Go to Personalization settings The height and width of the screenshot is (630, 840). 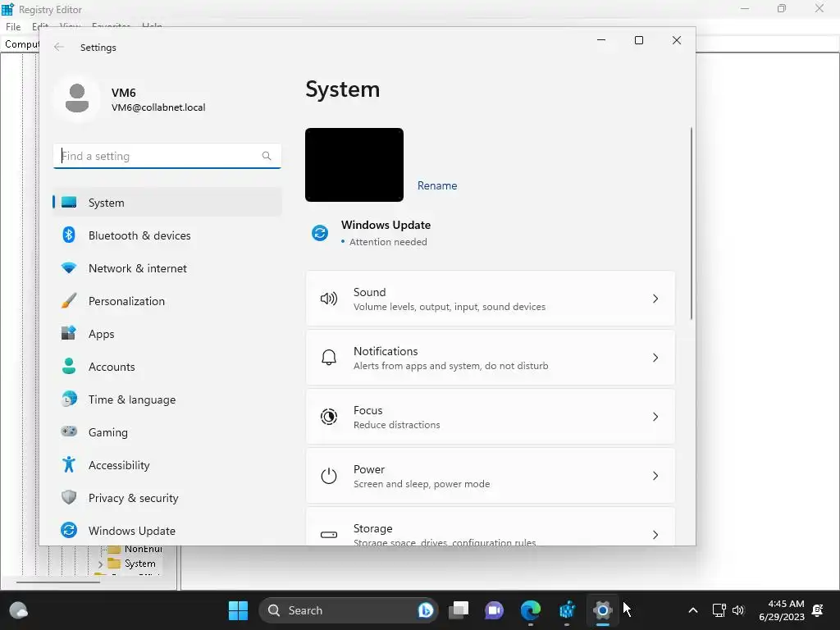click(x=167, y=301)
